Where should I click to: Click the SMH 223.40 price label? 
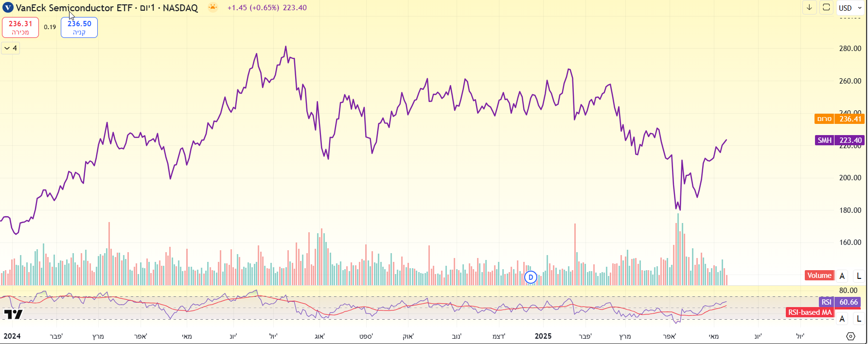point(839,140)
